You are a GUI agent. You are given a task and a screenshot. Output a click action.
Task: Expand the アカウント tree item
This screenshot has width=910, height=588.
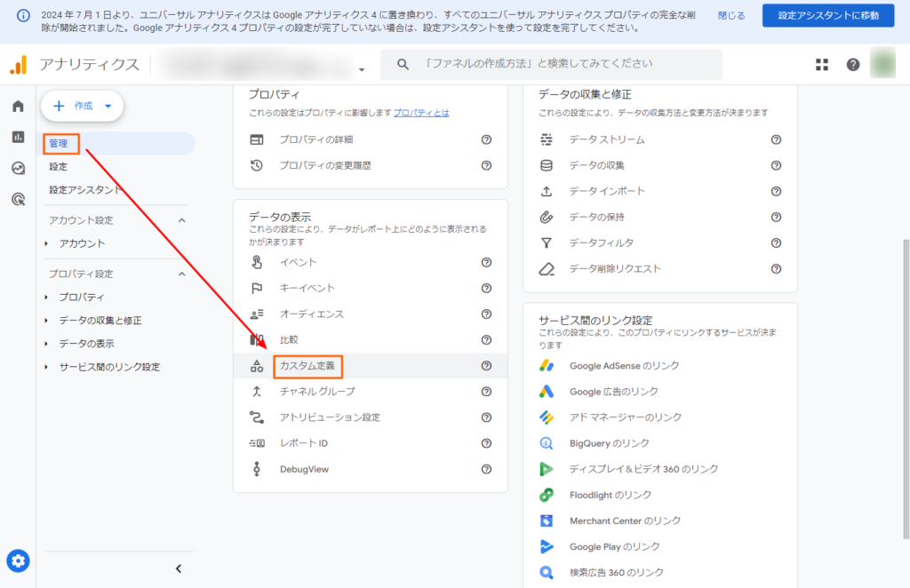pyautogui.click(x=46, y=243)
